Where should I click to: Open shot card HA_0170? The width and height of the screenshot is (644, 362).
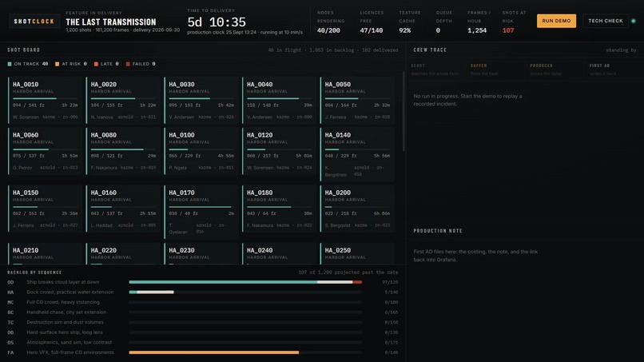click(201, 212)
